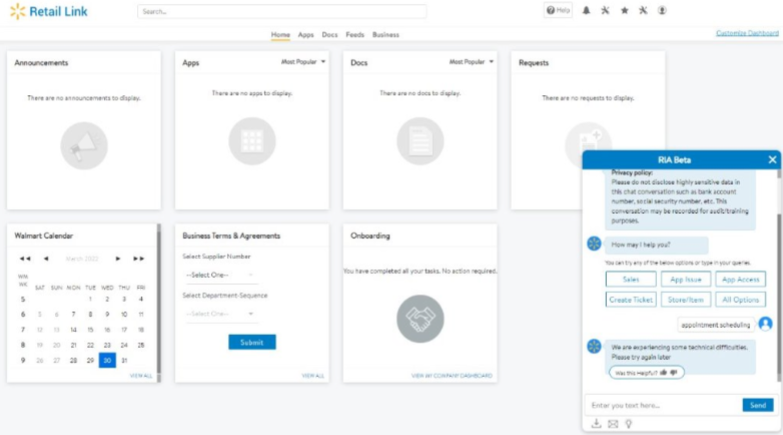Open the user profile icon in header
The height and width of the screenshot is (435, 783).
coord(662,10)
